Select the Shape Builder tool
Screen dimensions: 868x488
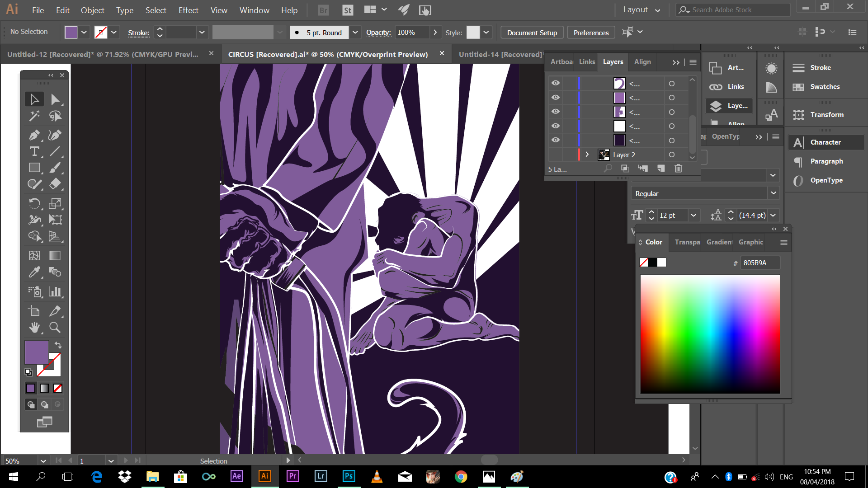[34, 236]
